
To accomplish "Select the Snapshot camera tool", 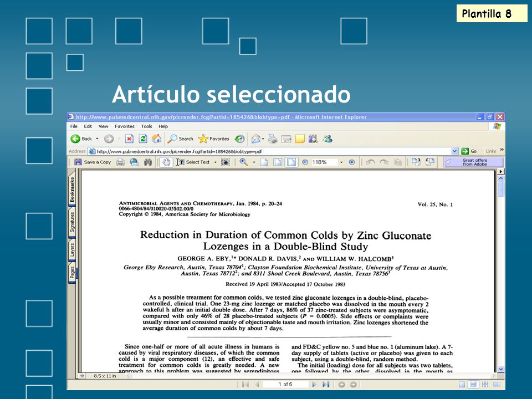I will (226, 162).
